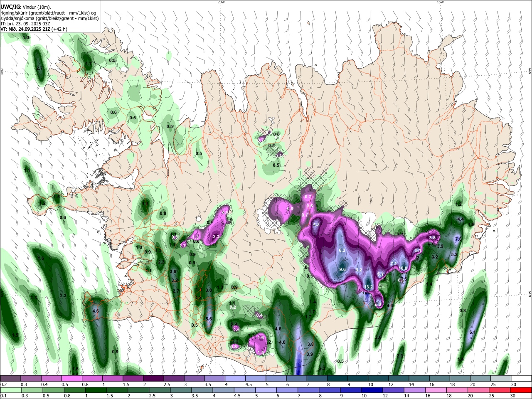Click the 9.6 precipitation value on the map
Image resolution: width=532 pixels, height=399 pixels.
coord(342,269)
